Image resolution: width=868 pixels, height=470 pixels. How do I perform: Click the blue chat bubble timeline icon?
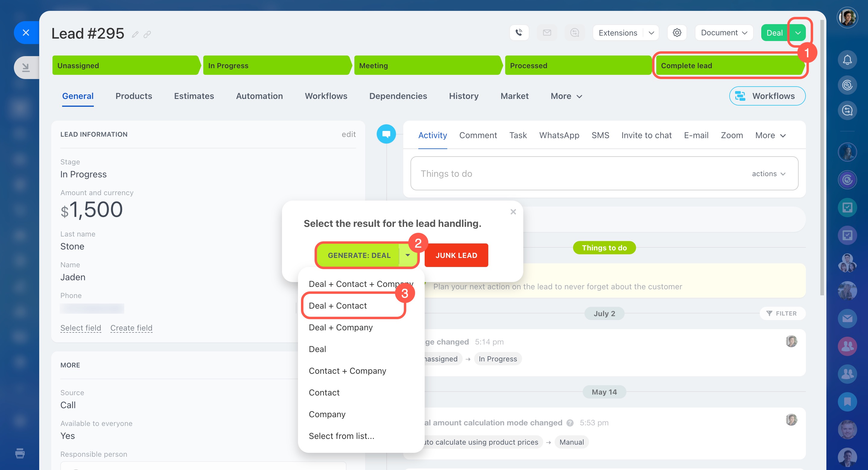(x=386, y=134)
